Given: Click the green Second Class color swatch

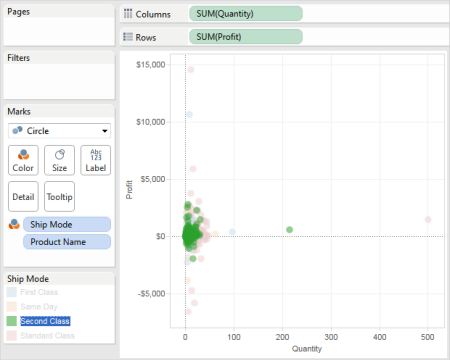Looking at the screenshot, I should (12, 321).
